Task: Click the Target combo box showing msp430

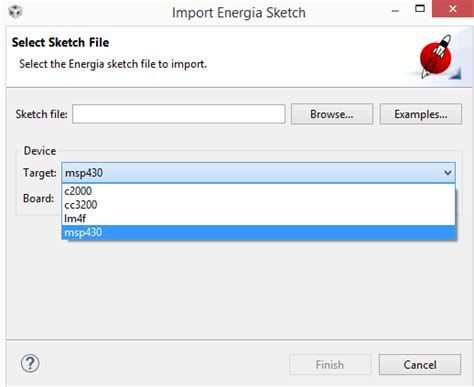Action: [258, 173]
